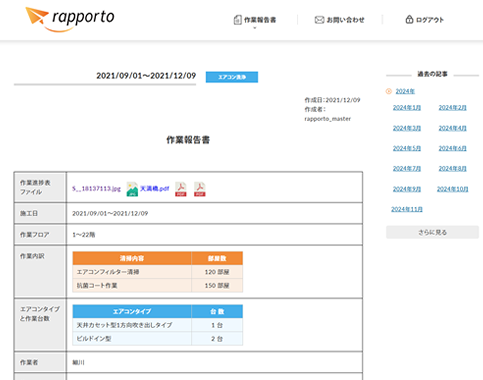Viewport: 483px width, 380px height.
Task: Open the S__18137113.jpg file link
Action: (x=96, y=189)
